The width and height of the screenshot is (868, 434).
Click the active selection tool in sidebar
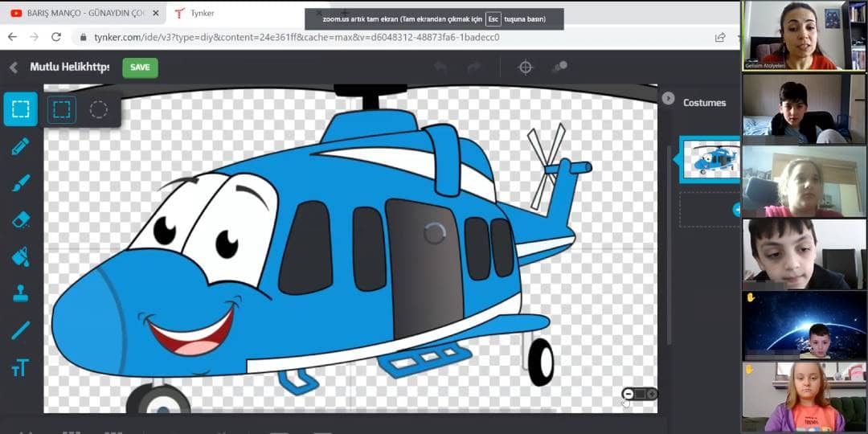click(20, 109)
